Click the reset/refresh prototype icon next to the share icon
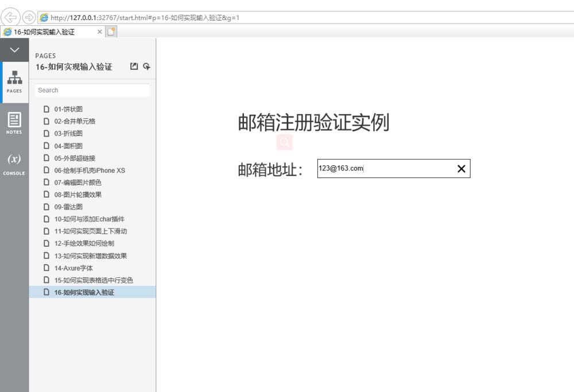Viewport: 574px width, 392px height. click(x=147, y=67)
